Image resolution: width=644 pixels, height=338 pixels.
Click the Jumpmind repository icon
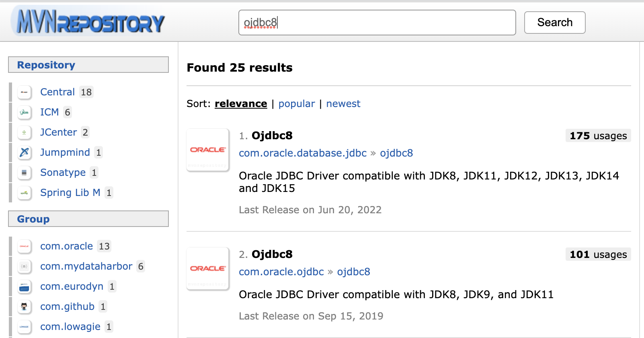pyautogui.click(x=24, y=153)
